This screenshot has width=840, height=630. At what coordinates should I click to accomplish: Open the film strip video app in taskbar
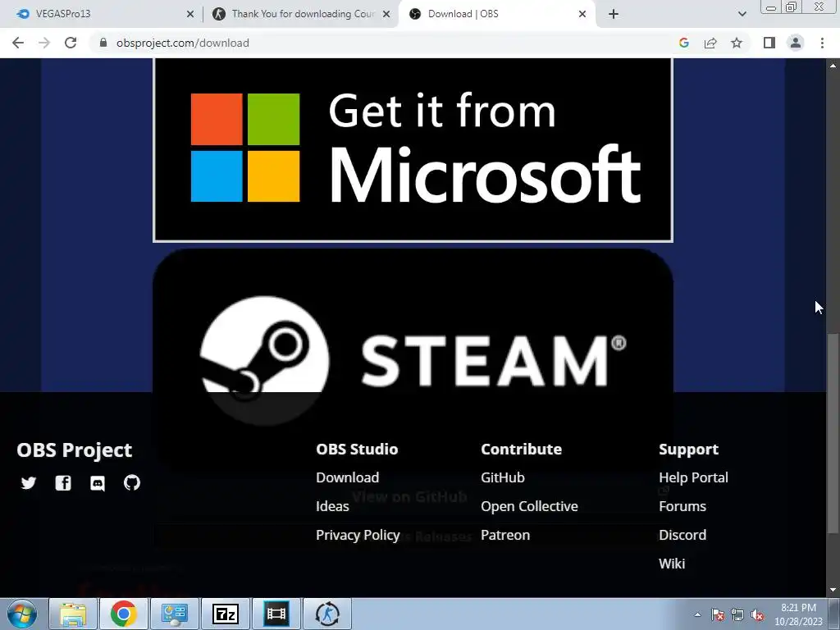(x=276, y=614)
